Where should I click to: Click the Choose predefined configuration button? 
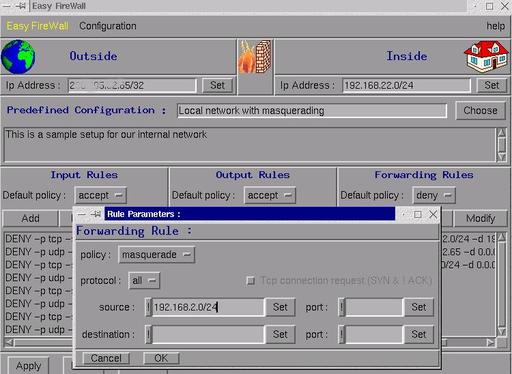pyautogui.click(x=480, y=111)
